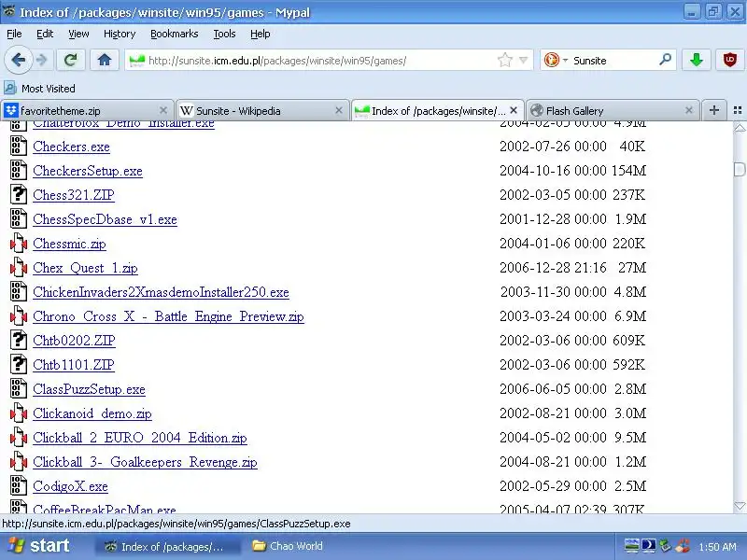Viewport: 747px width, 560px height.
Task: Open the list all tabs button
Action: tap(738, 110)
